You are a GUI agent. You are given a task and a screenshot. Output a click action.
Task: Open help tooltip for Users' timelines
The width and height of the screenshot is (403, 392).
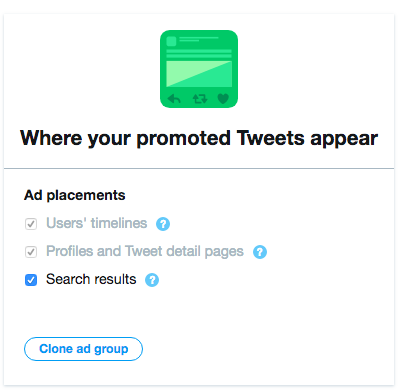163,224
